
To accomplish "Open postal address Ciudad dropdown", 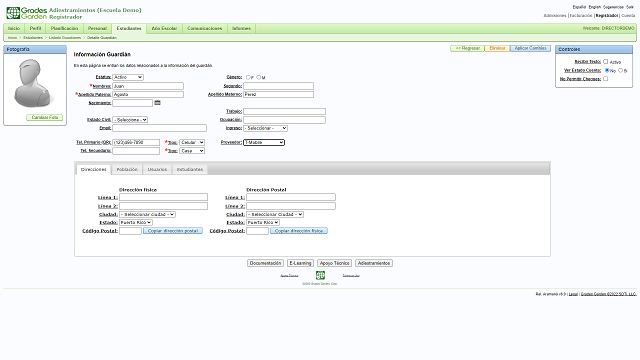I will coord(275,214).
